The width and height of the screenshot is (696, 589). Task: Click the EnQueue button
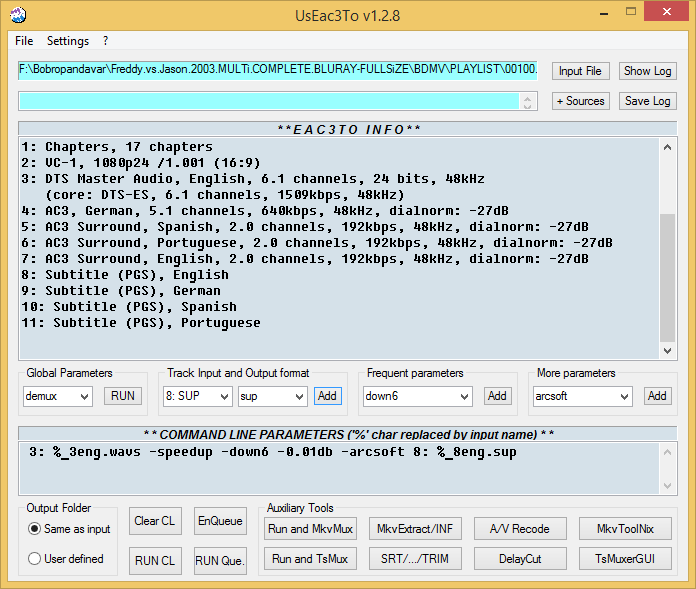click(x=220, y=521)
